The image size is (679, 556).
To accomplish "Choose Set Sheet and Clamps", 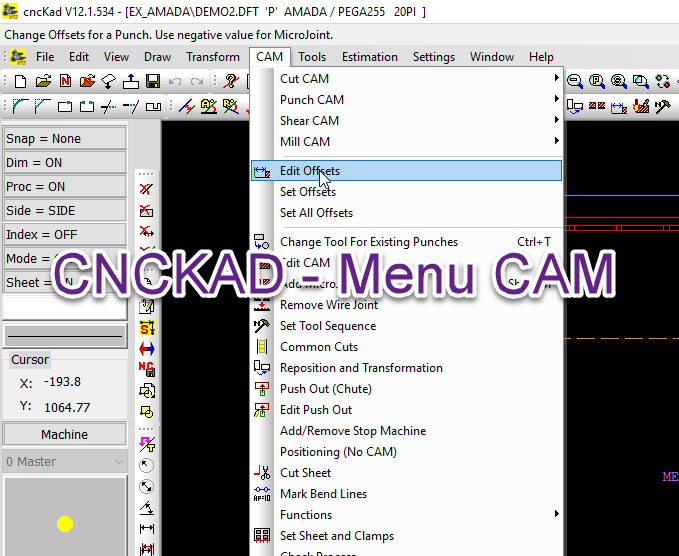I will tap(406, 536).
